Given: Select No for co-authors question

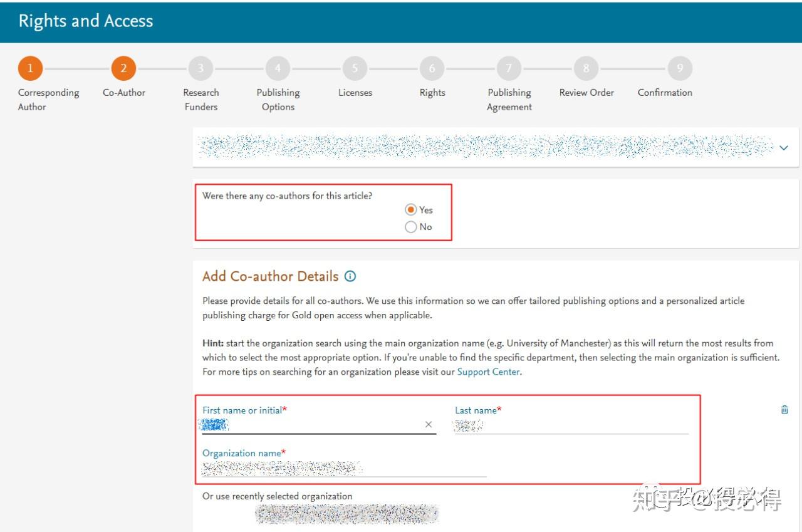Looking at the screenshot, I should (411, 227).
